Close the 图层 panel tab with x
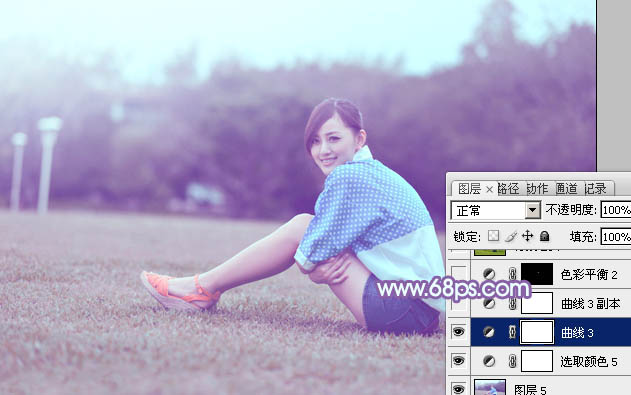The height and width of the screenshot is (395, 631). tap(489, 189)
